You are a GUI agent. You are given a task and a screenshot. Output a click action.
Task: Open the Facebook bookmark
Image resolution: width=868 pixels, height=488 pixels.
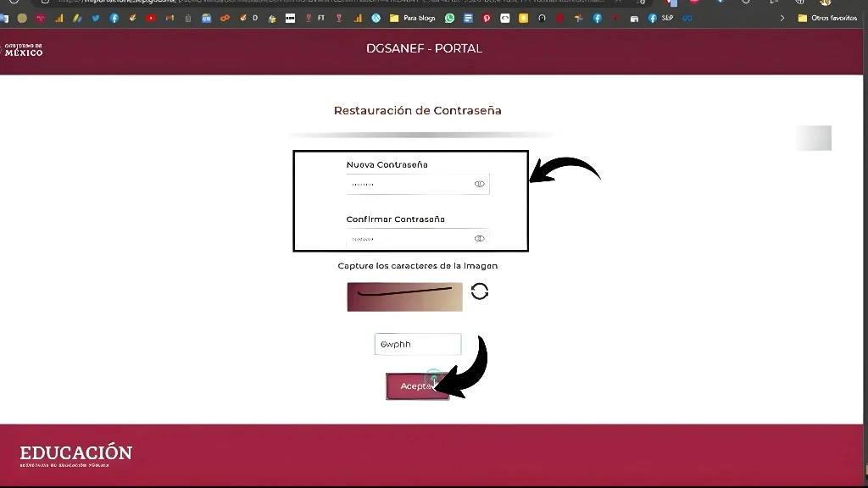(x=115, y=17)
